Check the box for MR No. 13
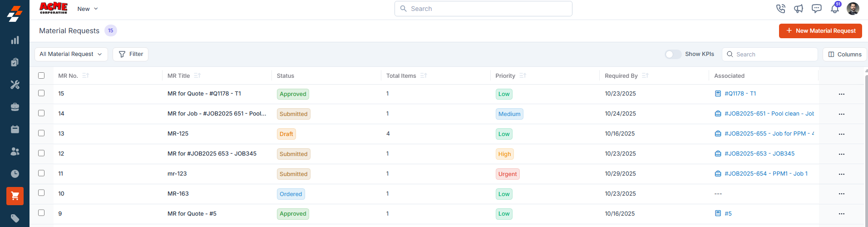 [41, 133]
